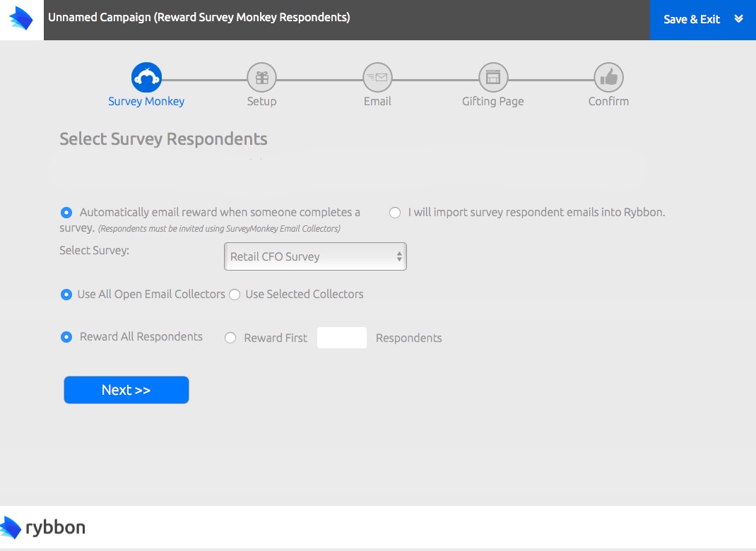Click the Unnamed Campaign title text
756x551 pixels.
[199, 18]
